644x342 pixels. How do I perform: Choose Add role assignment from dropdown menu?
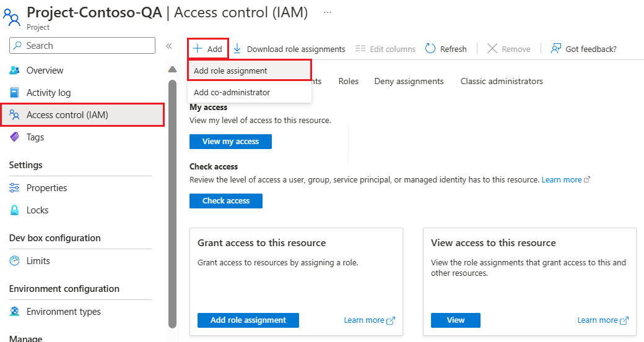250,71
